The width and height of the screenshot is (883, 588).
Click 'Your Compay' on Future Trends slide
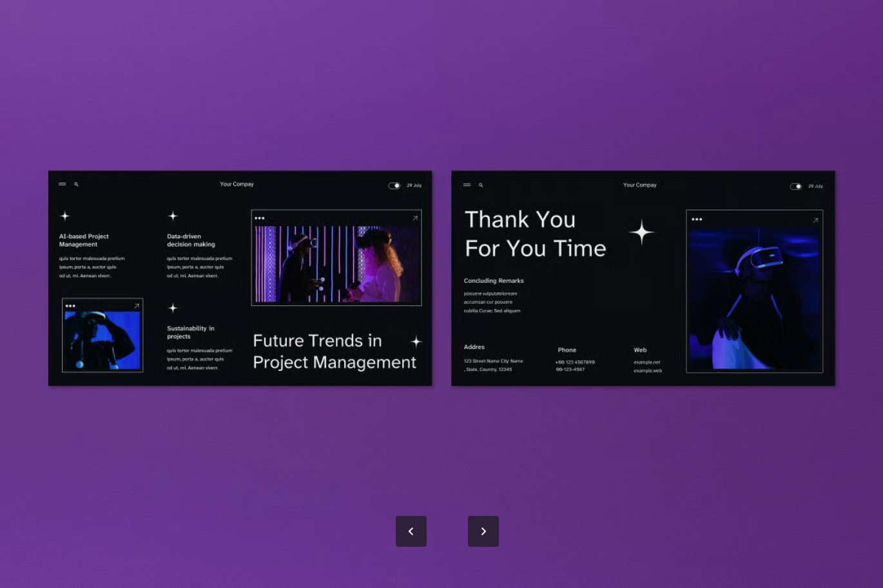pyautogui.click(x=237, y=184)
